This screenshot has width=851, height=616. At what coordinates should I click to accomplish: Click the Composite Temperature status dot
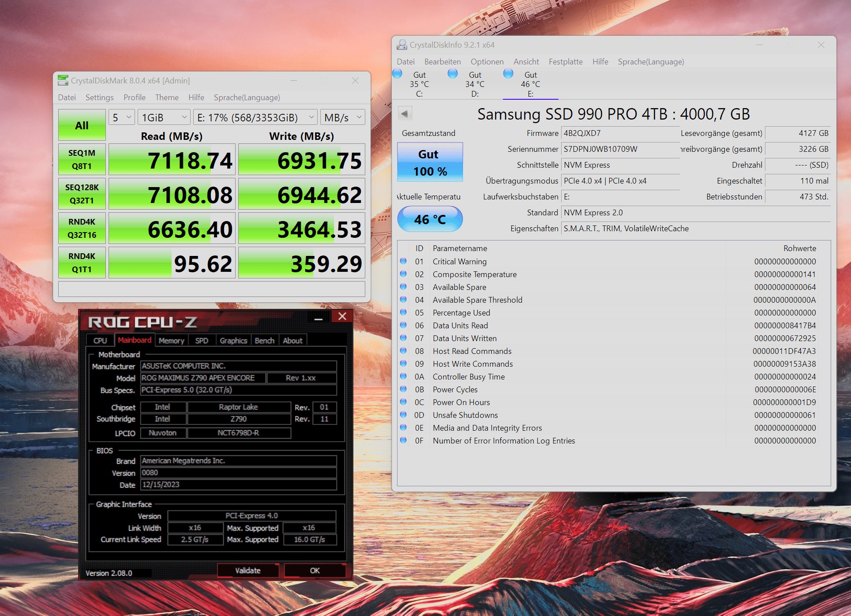pyautogui.click(x=403, y=274)
